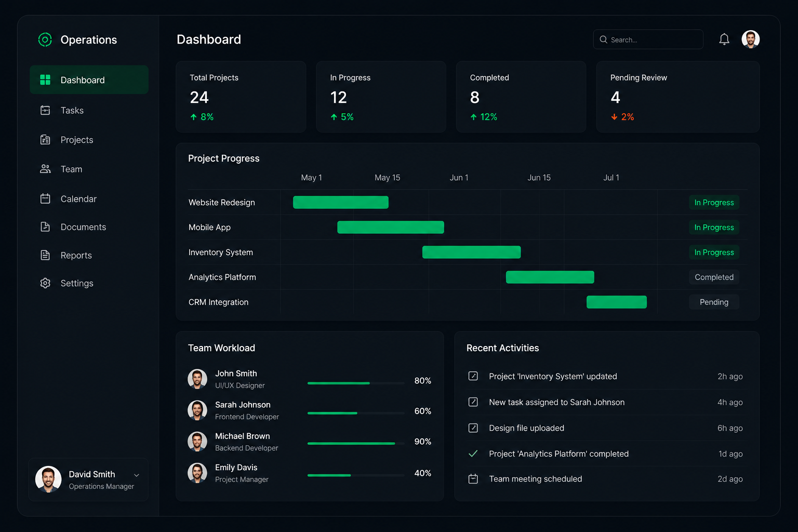The width and height of the screenshot is (798, 532).
Task: Open Calendar in the sidebar
Action: click(x=89, y=198)
